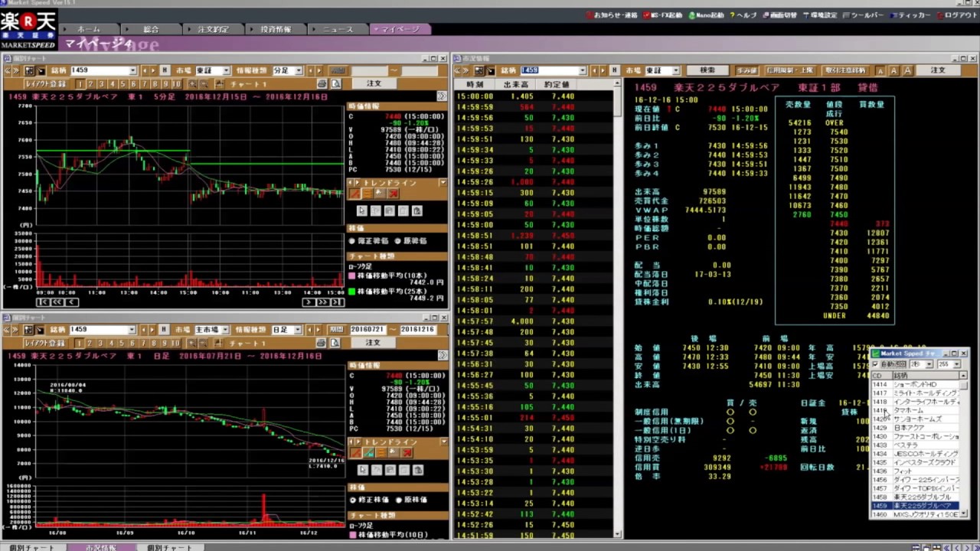
Task: Select 修正株価 radio in upper chart
Action: (353, 240)
